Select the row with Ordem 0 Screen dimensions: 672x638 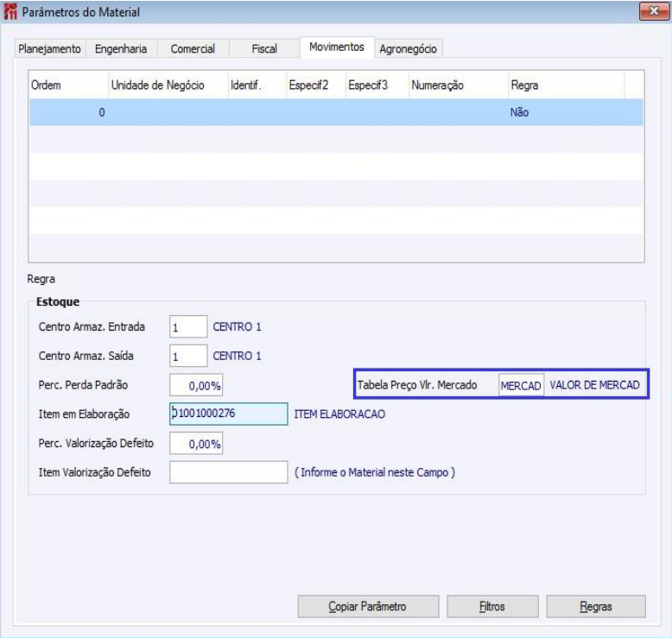[x=336, y=112]
